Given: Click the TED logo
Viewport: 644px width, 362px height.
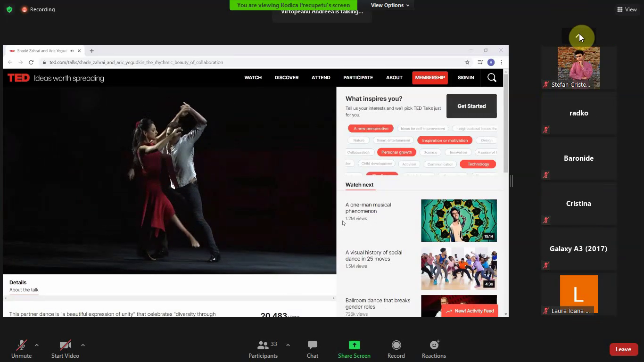Looking at the screenshot, I should (x=18, y=78).
